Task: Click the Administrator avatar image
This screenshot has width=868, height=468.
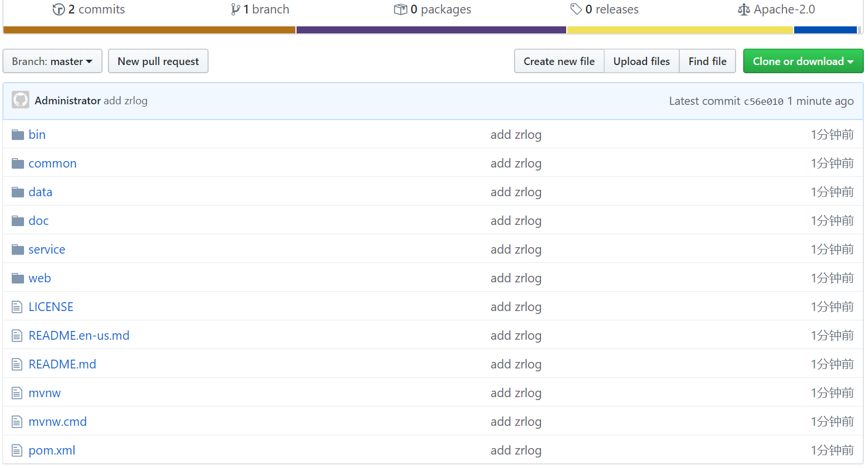Action: point(21,100)
